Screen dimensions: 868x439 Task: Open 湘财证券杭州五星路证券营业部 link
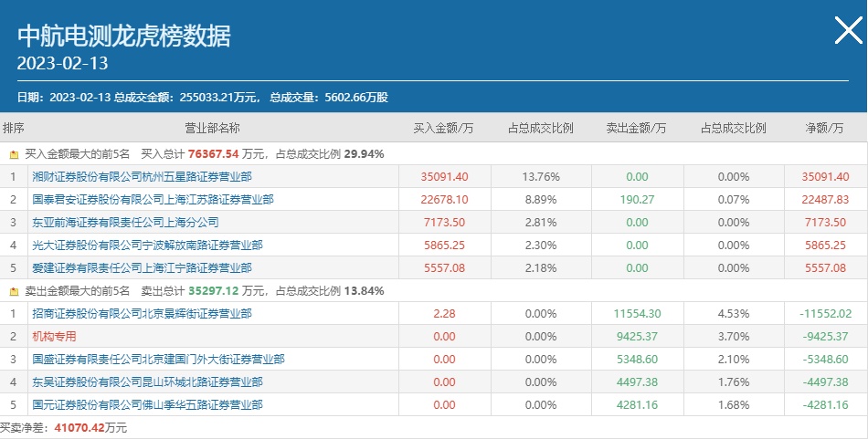(142, 176)
